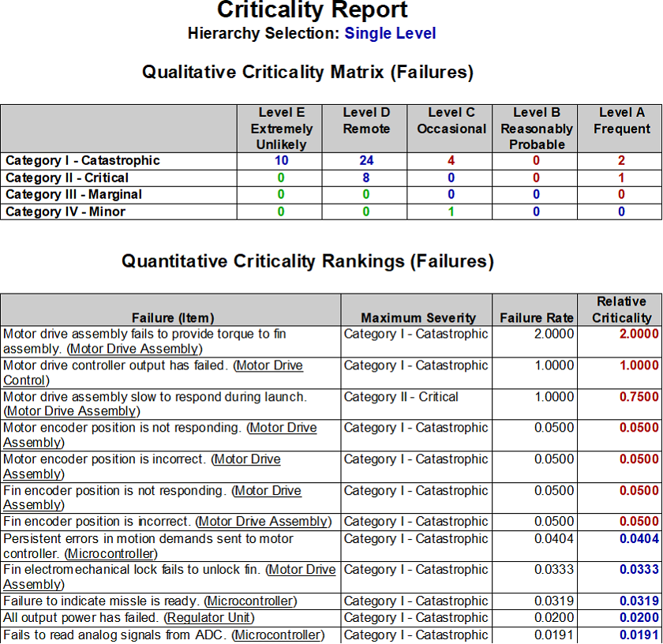Select the blue relative criticality 0.0200
This screenshot has width=663, height=644.
(x=639, y=618)
